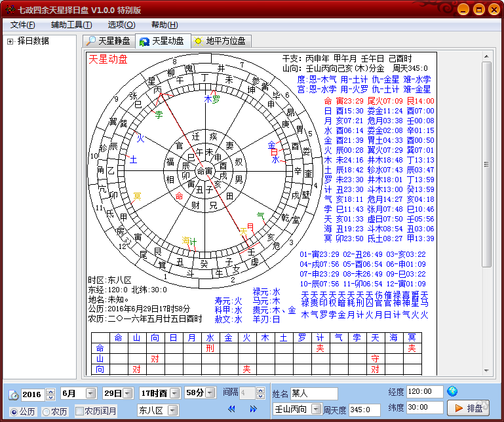Click the 农历 date line under the chart
Viewport: 504px width, 422px height.
pyautogui.click(x=145, y=319)
